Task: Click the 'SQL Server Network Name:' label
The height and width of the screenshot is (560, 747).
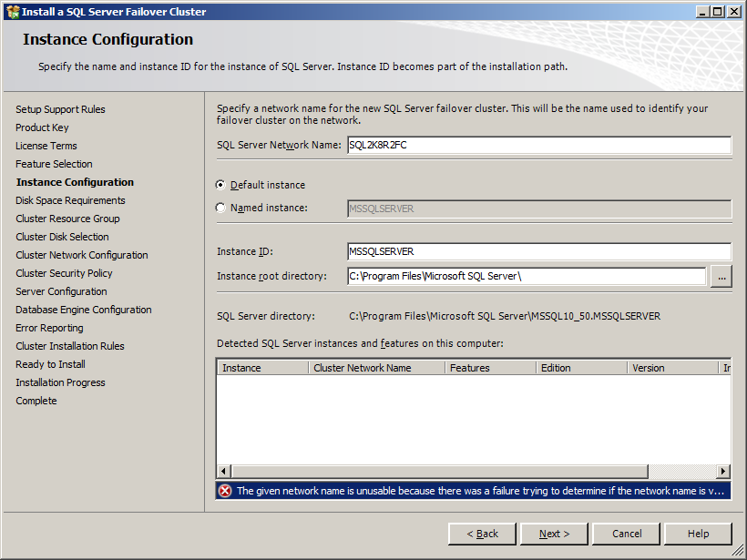Action: coord(279,146)
